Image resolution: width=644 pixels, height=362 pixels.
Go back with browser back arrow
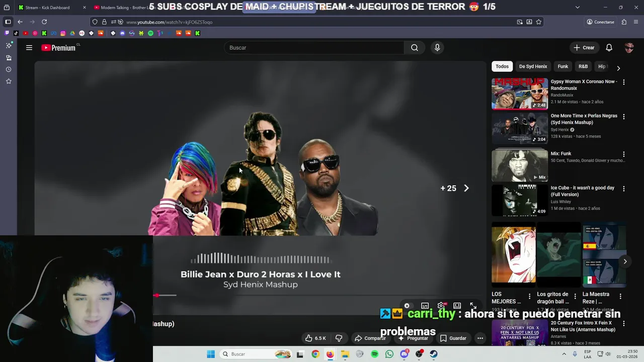click(20, 22)
